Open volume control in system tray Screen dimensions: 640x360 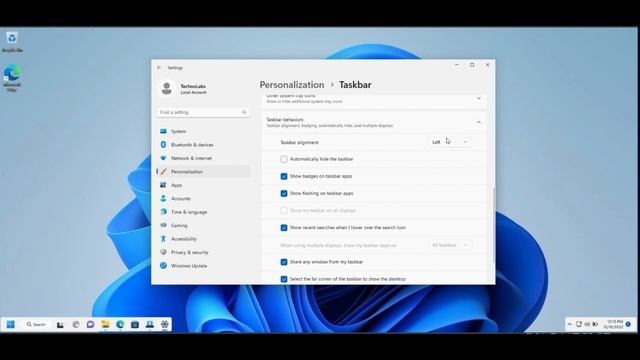tap(587, 324)
